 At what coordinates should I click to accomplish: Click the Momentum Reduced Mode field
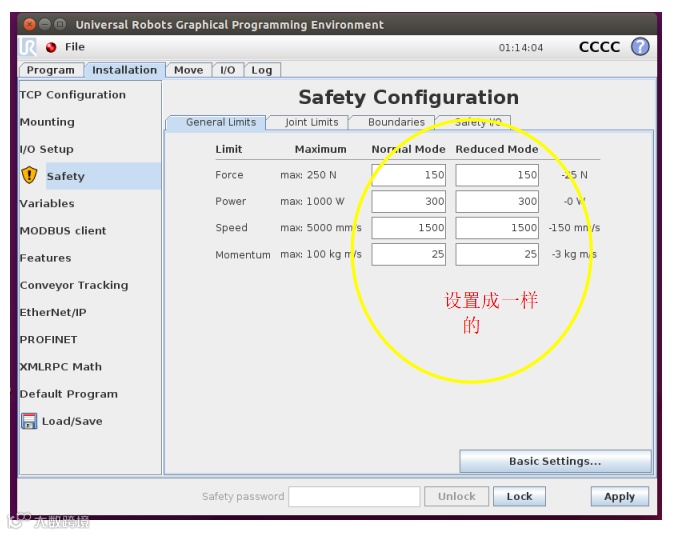pyautogui.click(x=497, y=254)
